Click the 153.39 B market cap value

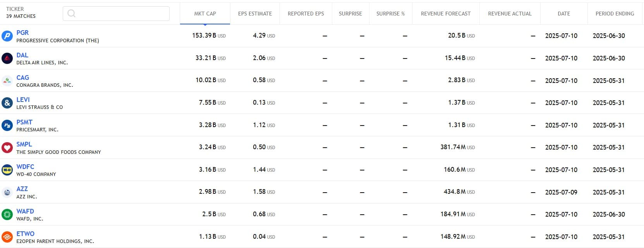point(209,36)
